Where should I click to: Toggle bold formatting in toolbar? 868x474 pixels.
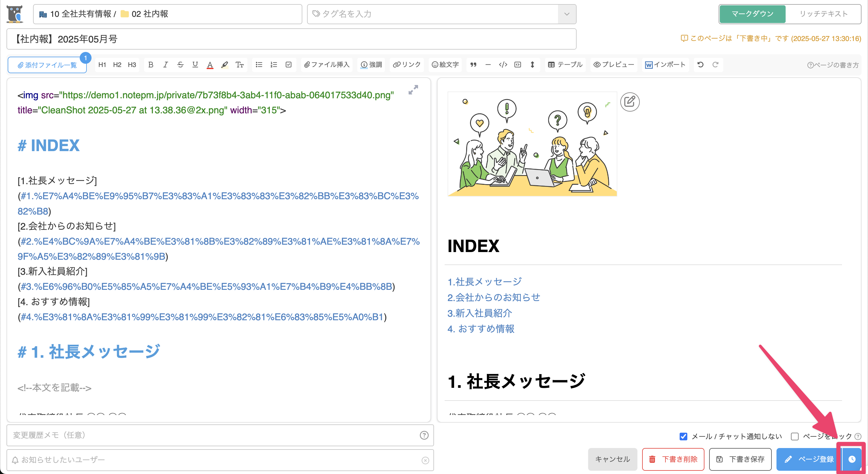click(151, 65)
